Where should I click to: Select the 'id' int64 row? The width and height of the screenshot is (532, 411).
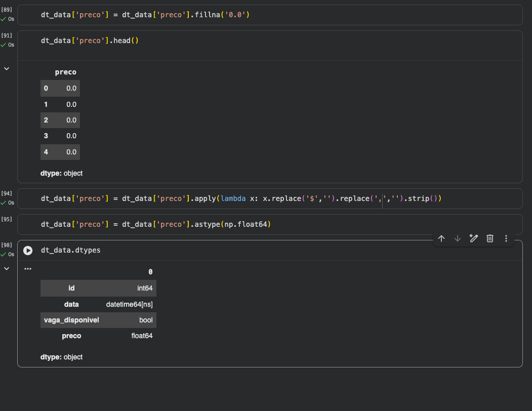[x=98, y=288]
